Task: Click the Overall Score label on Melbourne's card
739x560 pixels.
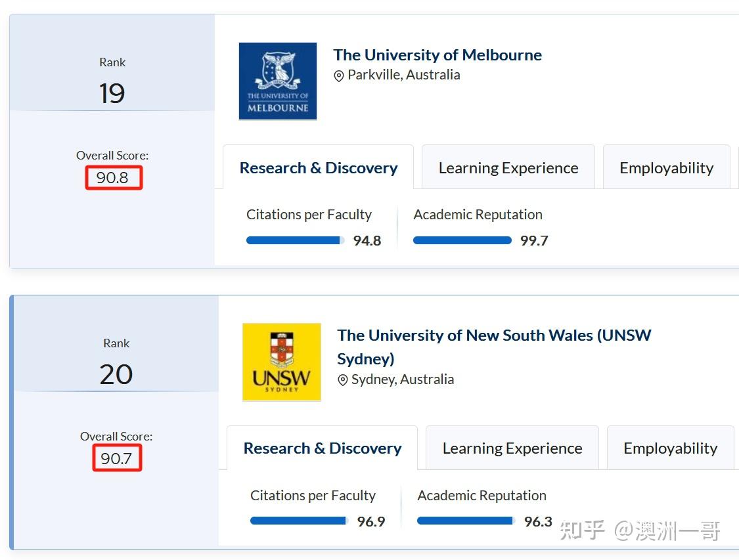Action: [112, 155]
